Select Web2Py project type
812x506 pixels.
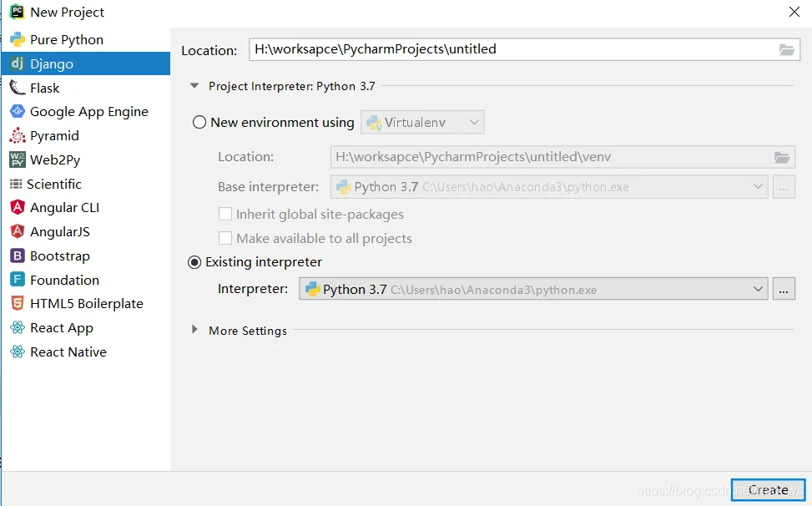(55, 160)
